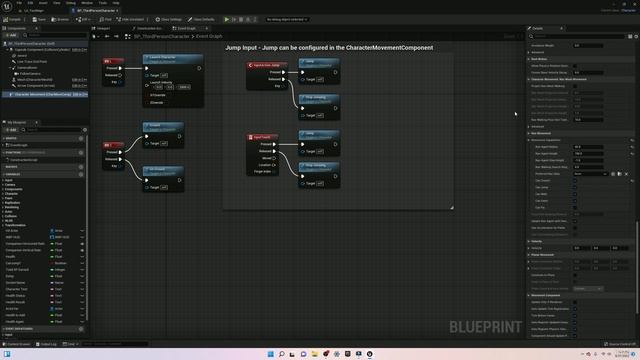Click the Add button in the Components panel
The width and height of the screenshot is (640, 360).
[x=11, y=36]
